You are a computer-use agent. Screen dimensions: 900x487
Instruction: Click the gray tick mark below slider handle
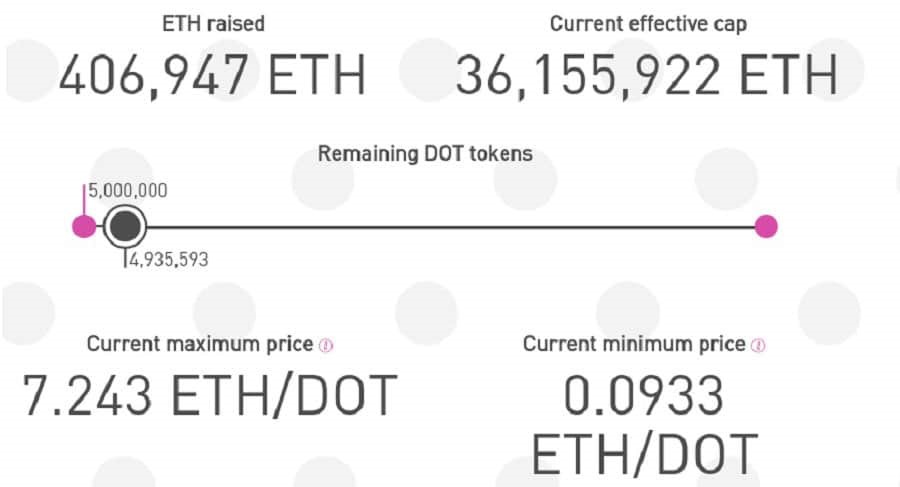point(125,258)
